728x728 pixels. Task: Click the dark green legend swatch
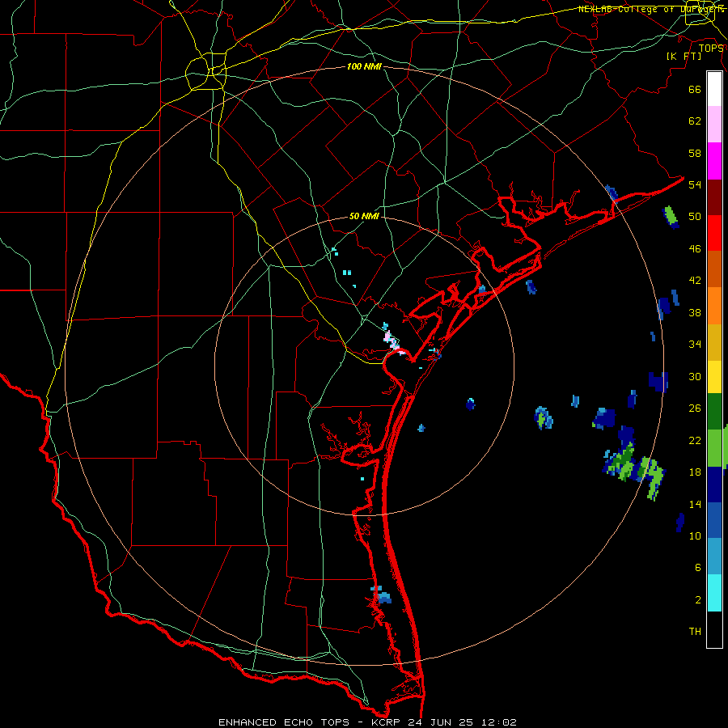pyautogui.click(x=714, y=412)
